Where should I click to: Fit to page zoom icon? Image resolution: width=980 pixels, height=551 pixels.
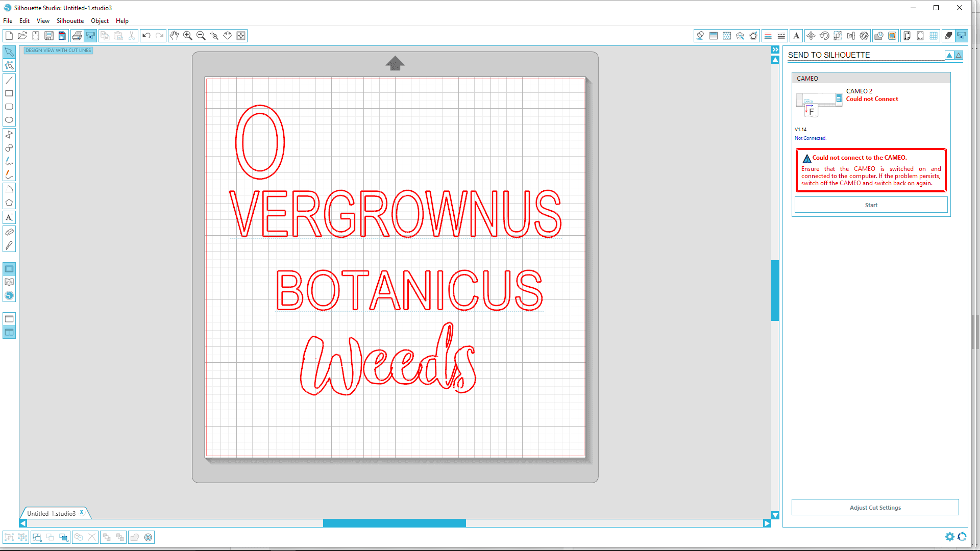tap(241, 36)
